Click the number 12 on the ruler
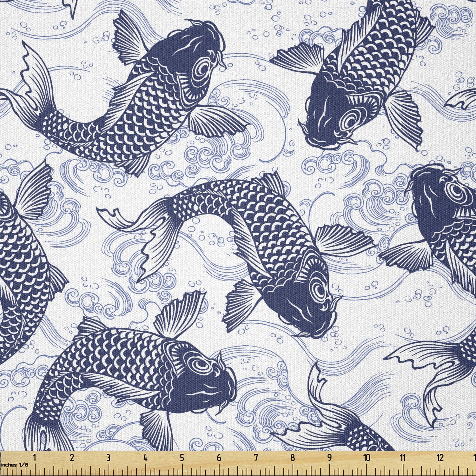The image size is (476, 476). (x=440, y=458)
